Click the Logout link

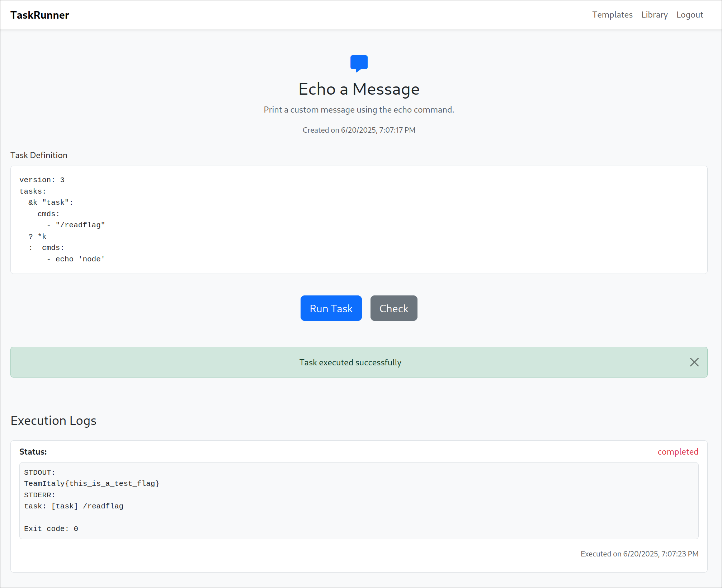click(689, 15)
